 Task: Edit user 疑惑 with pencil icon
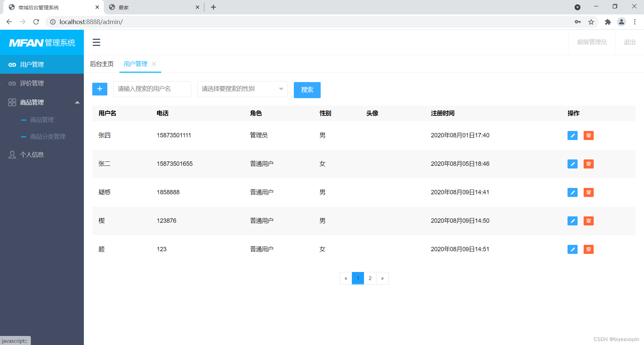tap(572, 193)
